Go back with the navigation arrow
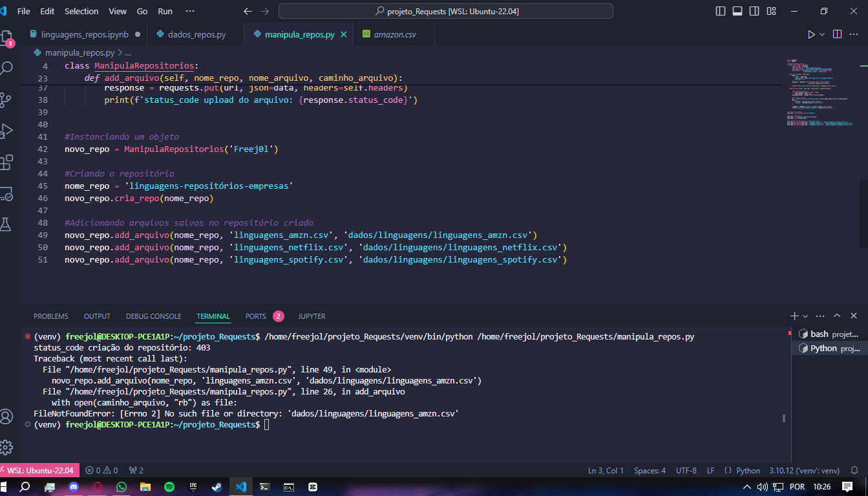 click(248, 11)
